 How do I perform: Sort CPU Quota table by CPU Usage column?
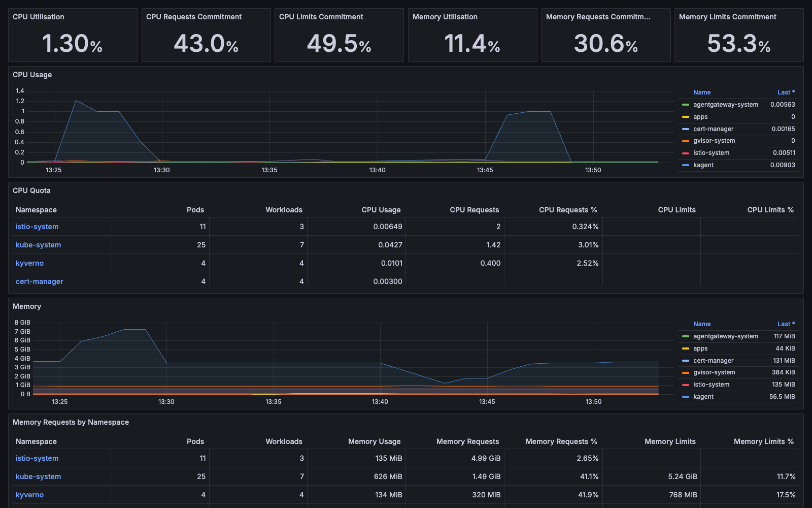381,210
